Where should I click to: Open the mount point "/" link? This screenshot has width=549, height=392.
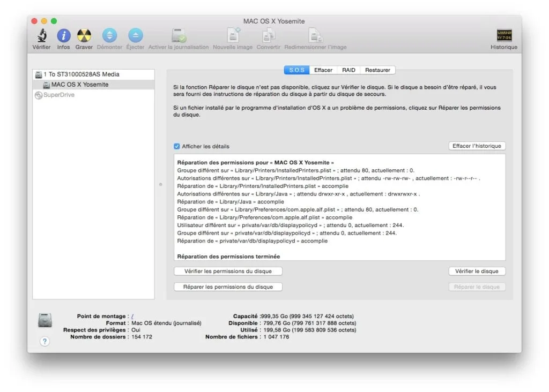tap(132, 316)
